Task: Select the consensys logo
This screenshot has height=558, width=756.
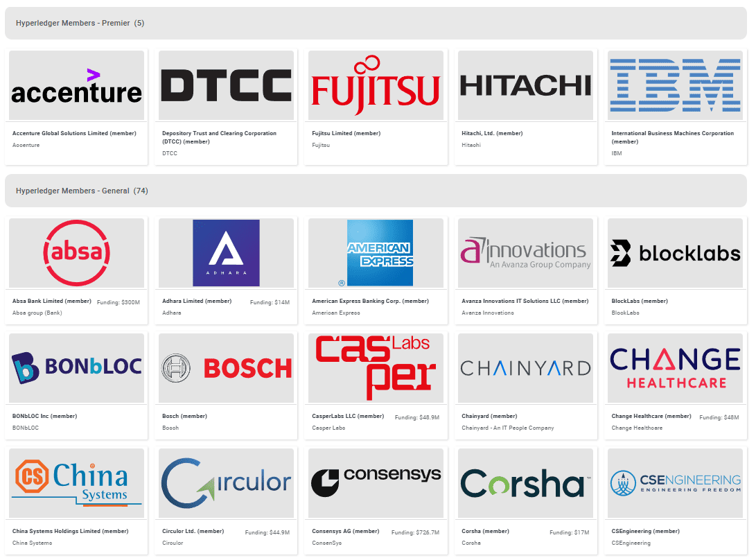Action: pos(376,483)
